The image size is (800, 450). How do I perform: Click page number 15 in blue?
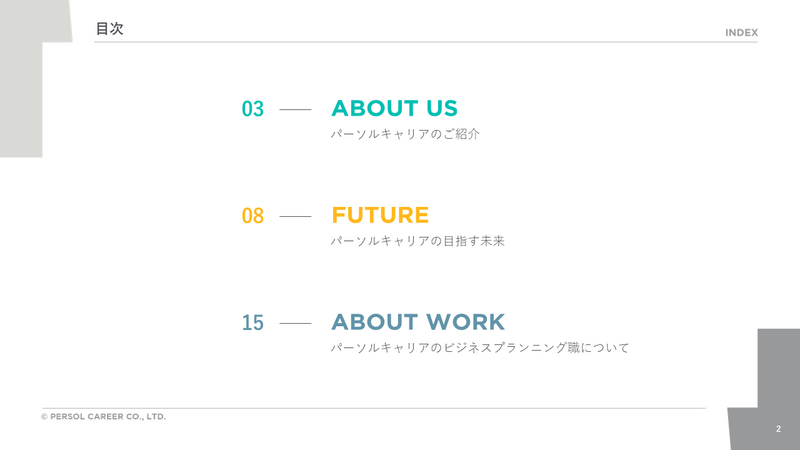(253, 322)
